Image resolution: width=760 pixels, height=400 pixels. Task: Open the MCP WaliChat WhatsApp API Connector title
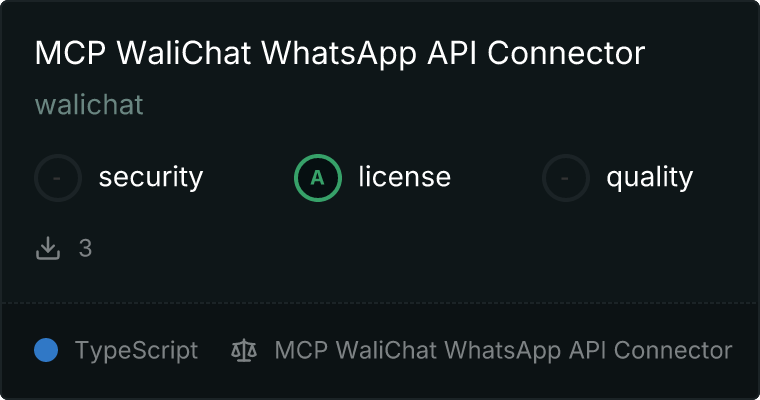(x=340, y=53)
